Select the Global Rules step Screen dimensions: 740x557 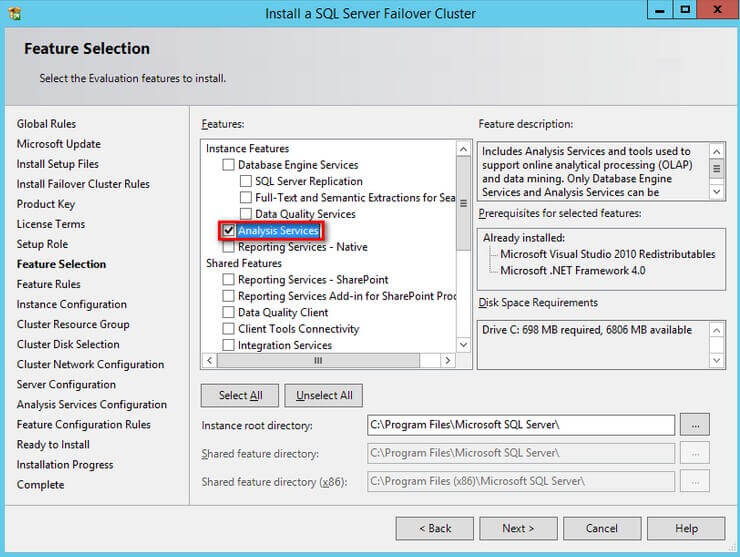point(46,124)
